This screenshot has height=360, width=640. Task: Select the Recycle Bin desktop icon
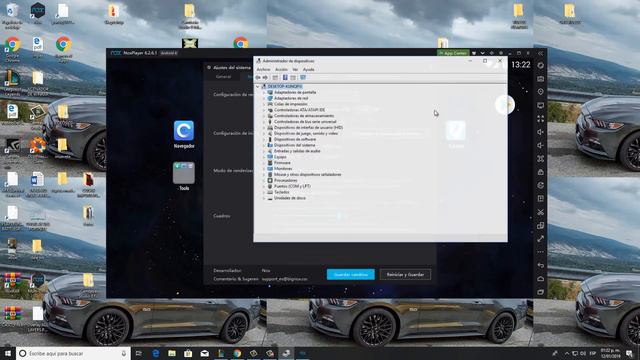pyautogui.click(x=12, y=16)
